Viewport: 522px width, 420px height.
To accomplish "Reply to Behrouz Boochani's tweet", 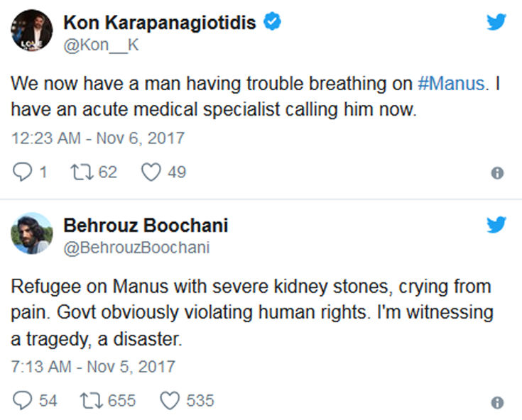I will pos(23,401).
